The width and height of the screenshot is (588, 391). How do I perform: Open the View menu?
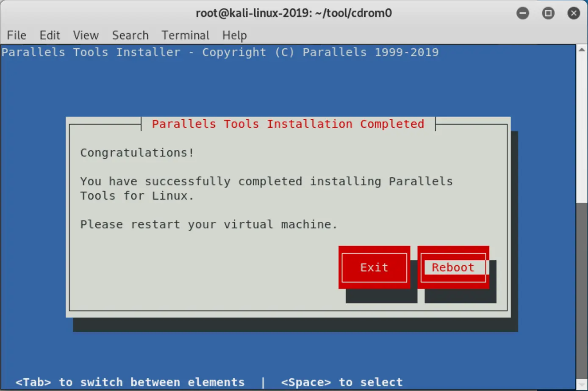tap(86, 35)
